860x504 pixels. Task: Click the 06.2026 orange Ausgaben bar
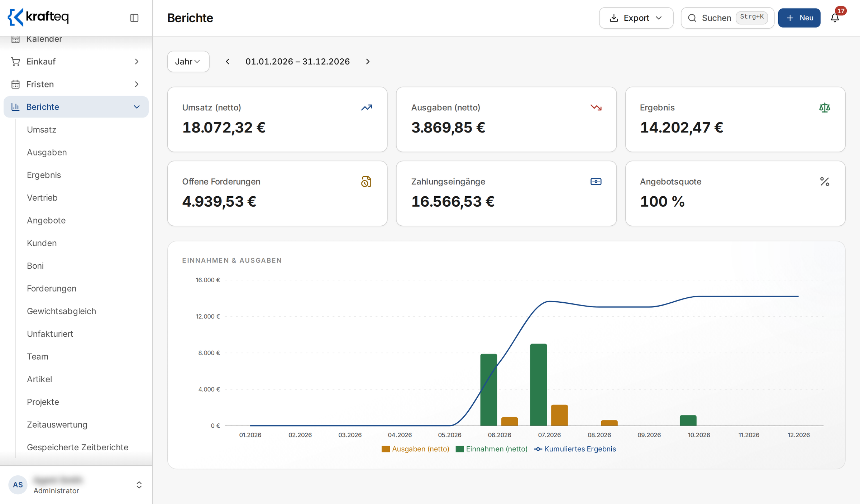tap(510, 422)
